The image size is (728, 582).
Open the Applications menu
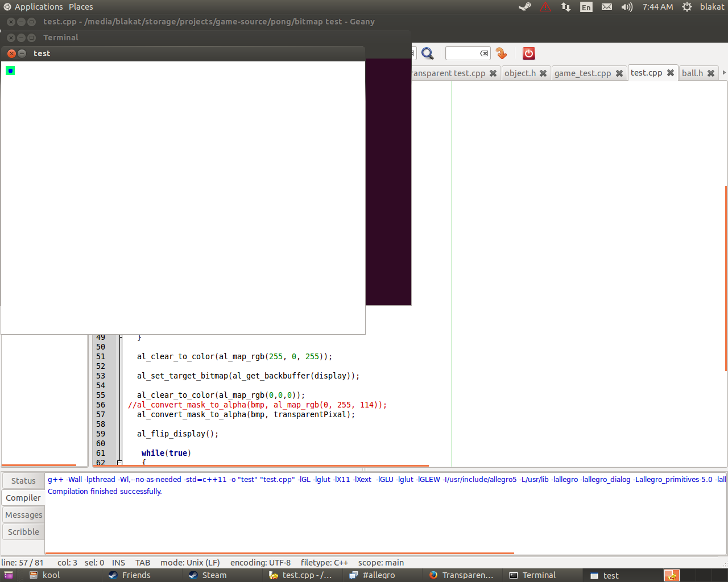(38, 7)
